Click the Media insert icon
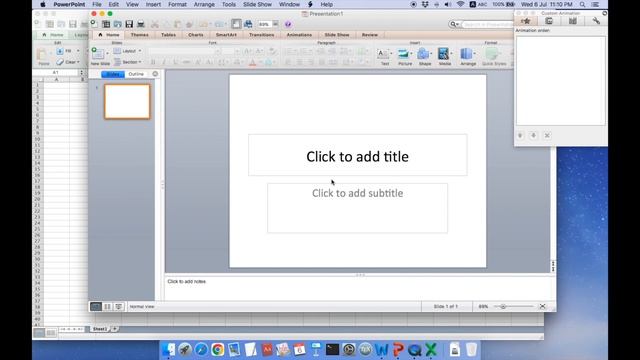 [x=444, y=54]
